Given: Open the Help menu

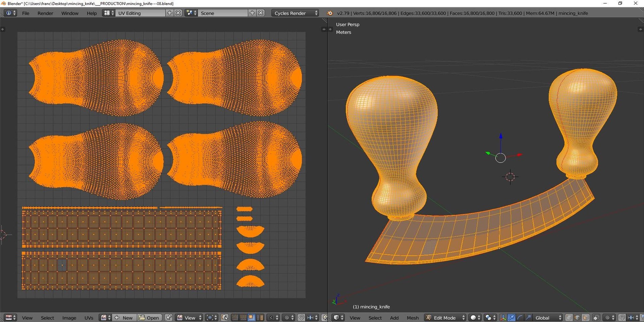Looking at the screenshot, I should coord(92,13).
